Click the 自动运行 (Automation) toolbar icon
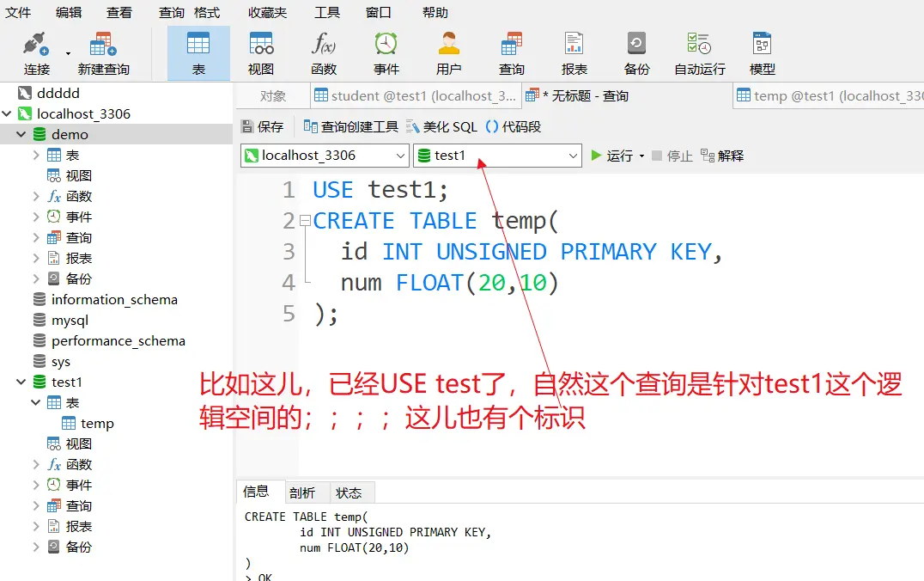 [x=700, y=53]
